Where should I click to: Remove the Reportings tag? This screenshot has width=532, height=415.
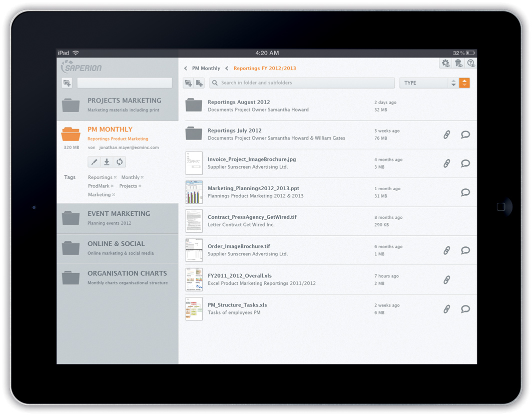pyautogui.click(x=115, y=178)
